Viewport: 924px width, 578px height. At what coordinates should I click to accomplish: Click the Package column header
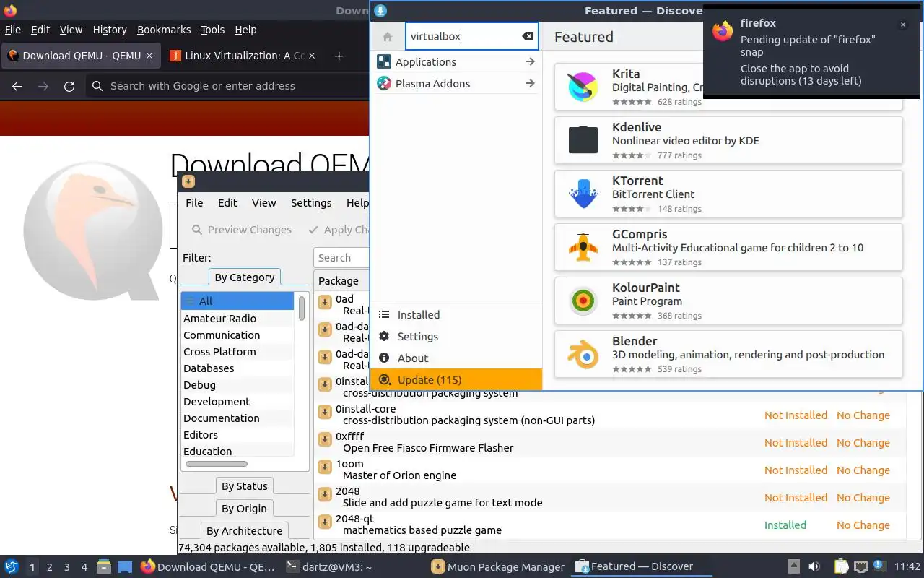click(x=341, y=281)
